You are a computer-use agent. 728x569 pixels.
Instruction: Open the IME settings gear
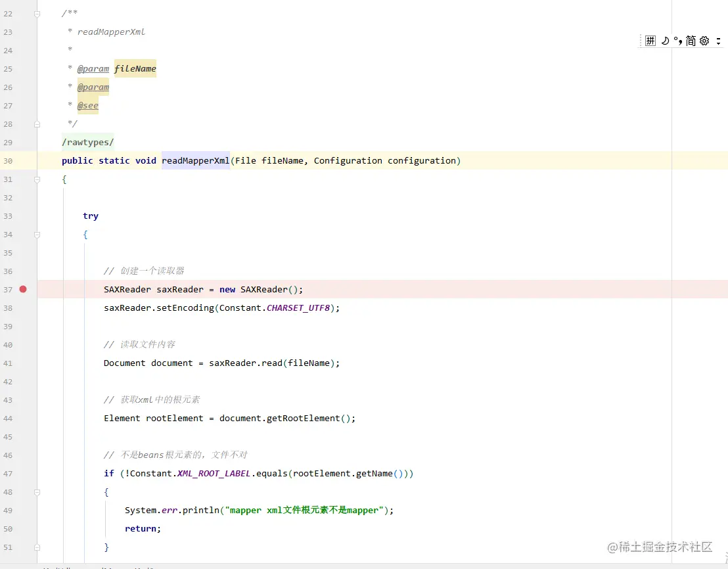(x=704, y=41)
